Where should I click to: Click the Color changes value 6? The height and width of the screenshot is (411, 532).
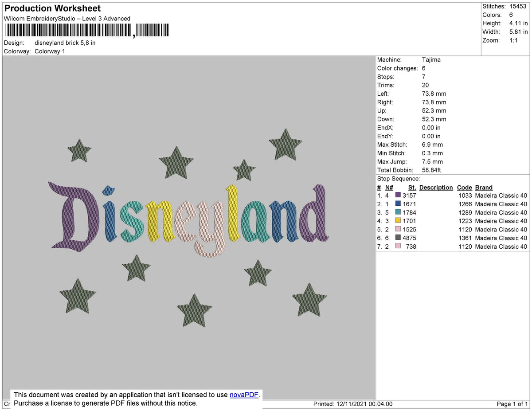424,68
